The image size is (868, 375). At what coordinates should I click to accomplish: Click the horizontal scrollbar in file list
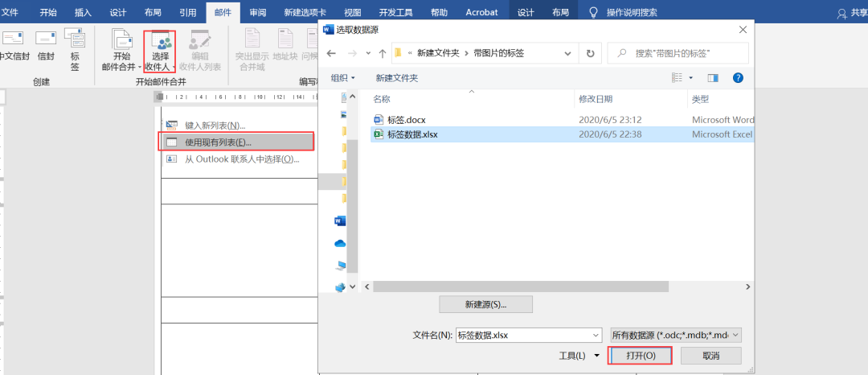click(x=520, y=286)
